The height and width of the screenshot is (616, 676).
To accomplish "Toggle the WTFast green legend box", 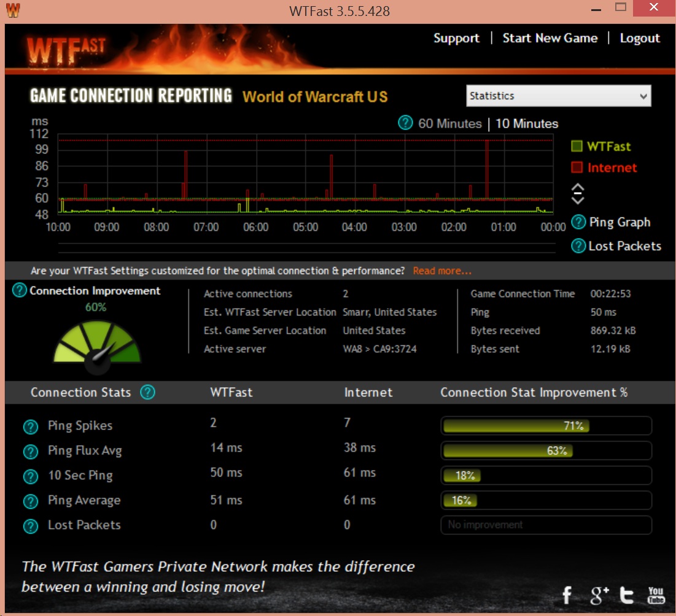I will click(577, 146).
